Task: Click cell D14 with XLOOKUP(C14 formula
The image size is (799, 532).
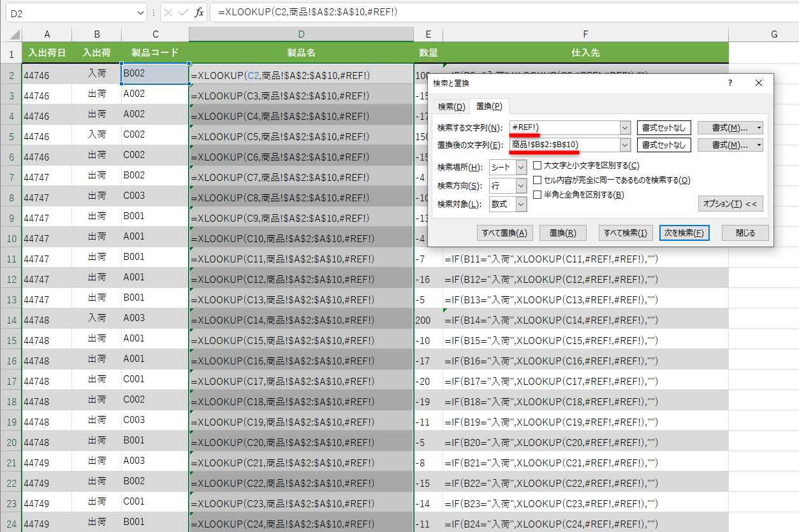Action: [301, 320]
